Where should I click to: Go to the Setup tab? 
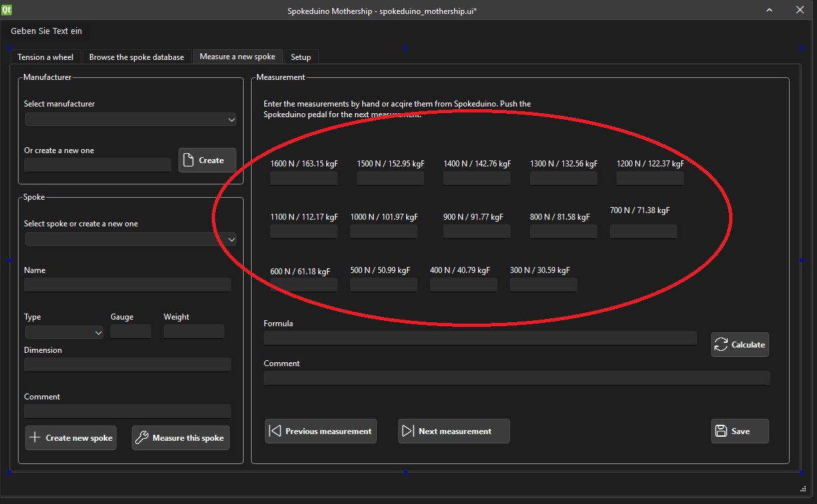point(301,57)
